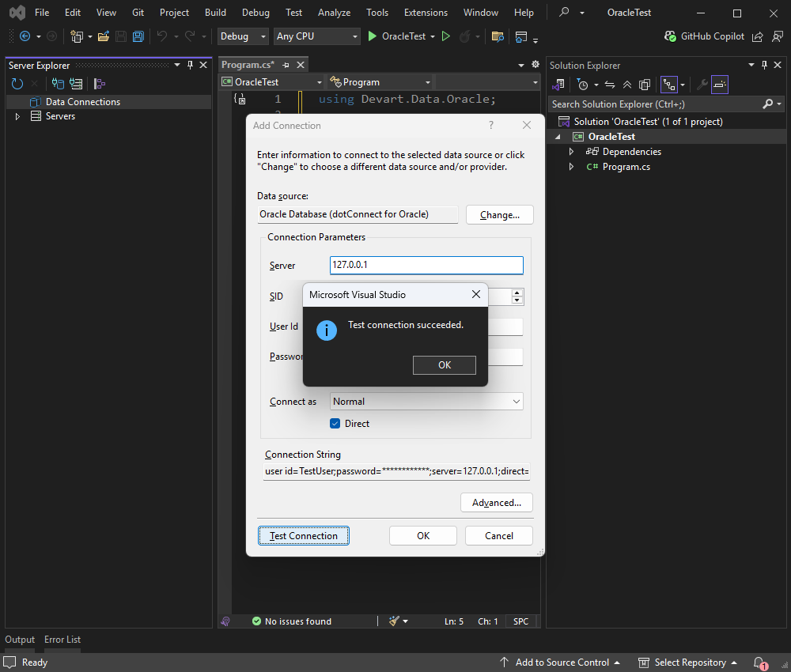The width and height of the screenshot is (791, 672).
Task: Uncheck the Direct checkbox
Action: 335,424
